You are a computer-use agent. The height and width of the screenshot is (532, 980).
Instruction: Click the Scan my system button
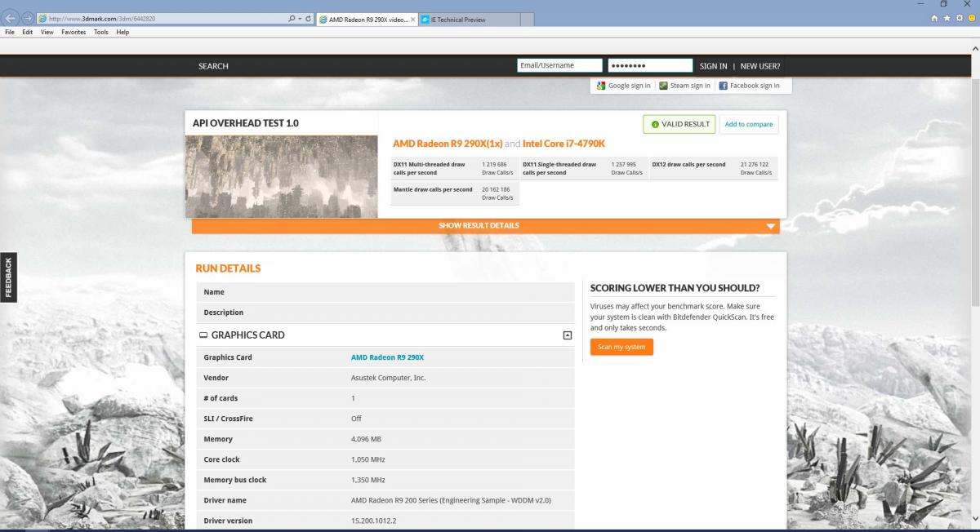(x=621, y=347)
